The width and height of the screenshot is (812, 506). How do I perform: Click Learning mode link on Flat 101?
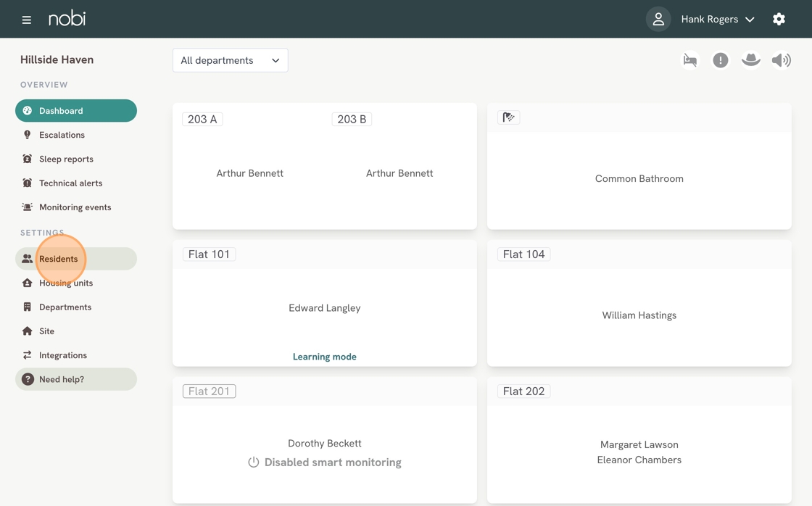(x=324, y=357)
